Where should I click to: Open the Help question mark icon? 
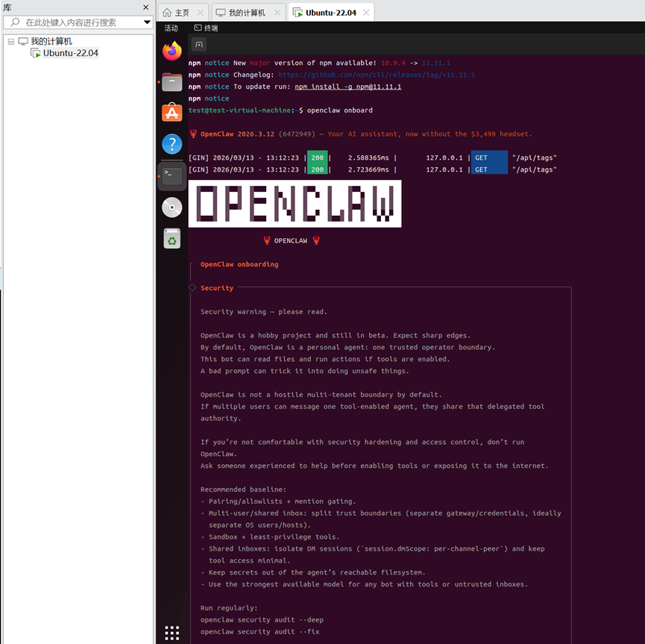pos(172,144)
